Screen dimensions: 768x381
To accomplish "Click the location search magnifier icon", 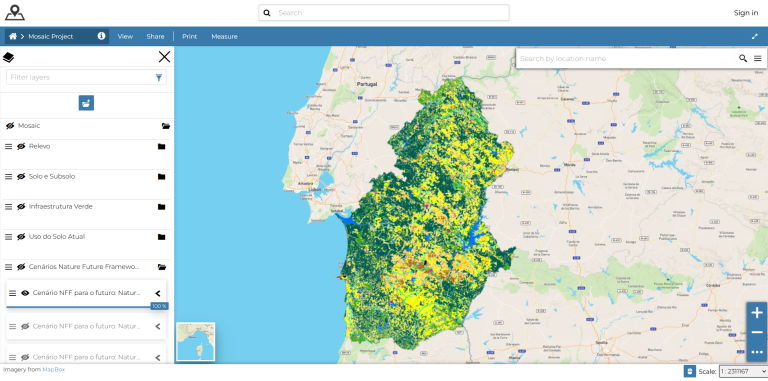I will [743, 59].
